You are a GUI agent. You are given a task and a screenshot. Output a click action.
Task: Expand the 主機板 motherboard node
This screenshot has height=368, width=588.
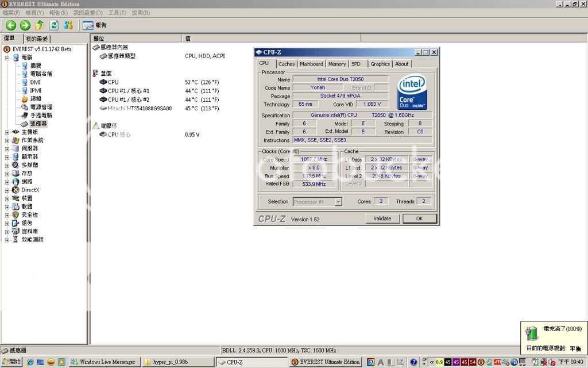pos(7,132)
